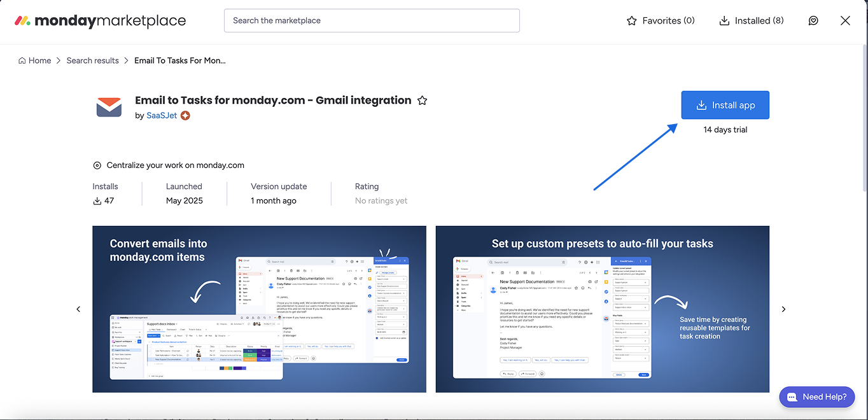Click the star icon beside the app title
This screenshot has width=868, height=420.
(x=422, y=101)
